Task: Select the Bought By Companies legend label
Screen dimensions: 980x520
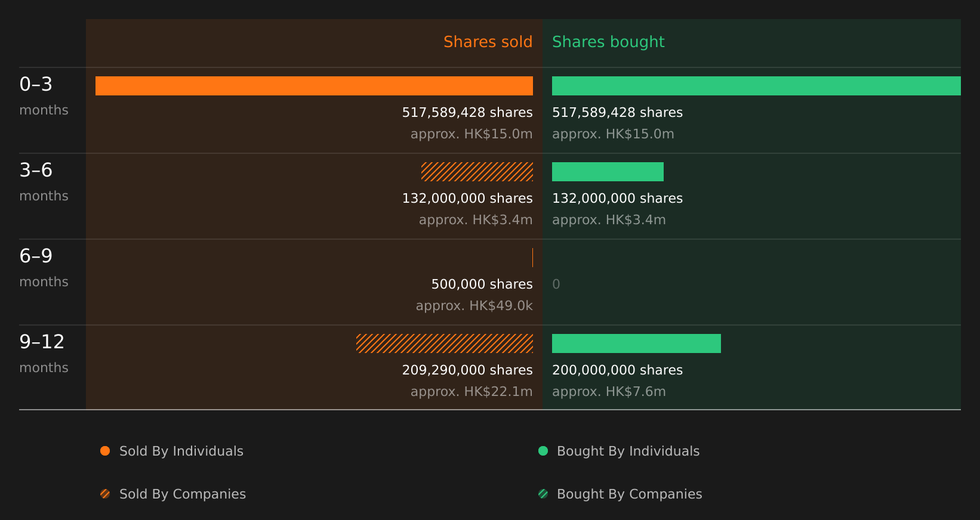Action: tap(629, 494)
